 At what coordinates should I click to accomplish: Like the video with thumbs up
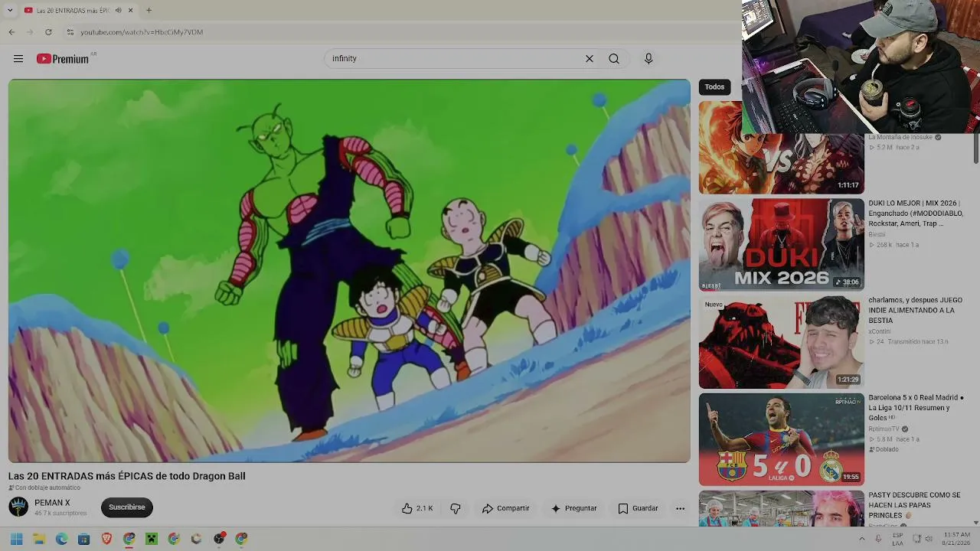coord(417,508)
